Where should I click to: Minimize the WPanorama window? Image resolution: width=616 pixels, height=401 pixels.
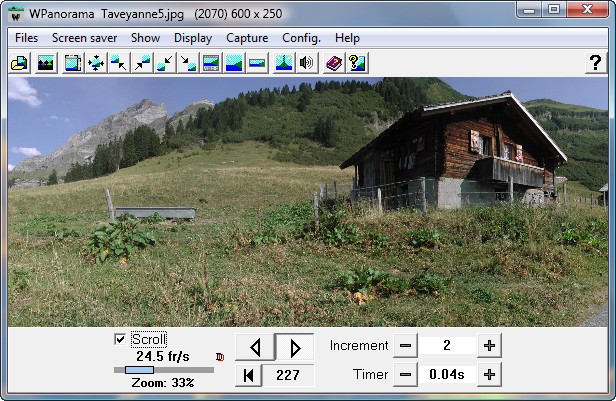click(529, 10)
